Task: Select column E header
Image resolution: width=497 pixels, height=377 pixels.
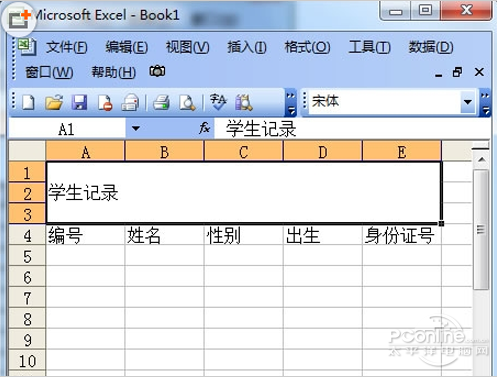Action: [402, 152]
